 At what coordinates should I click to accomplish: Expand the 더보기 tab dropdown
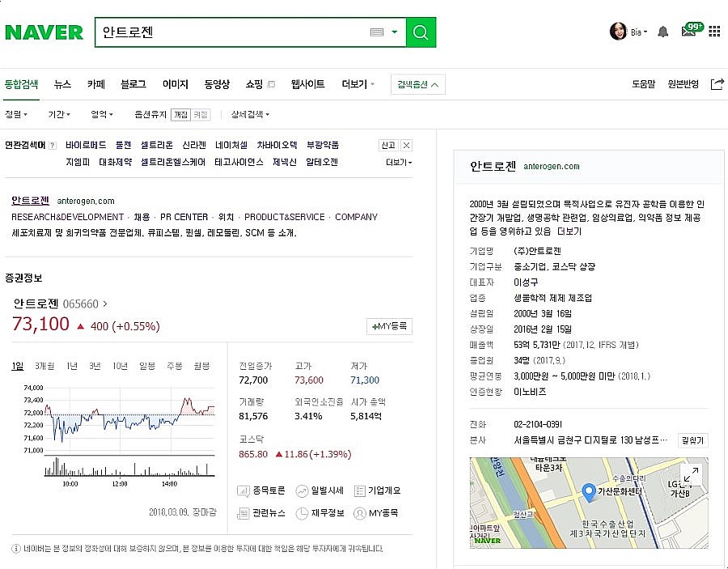click(x=358, y=84)
